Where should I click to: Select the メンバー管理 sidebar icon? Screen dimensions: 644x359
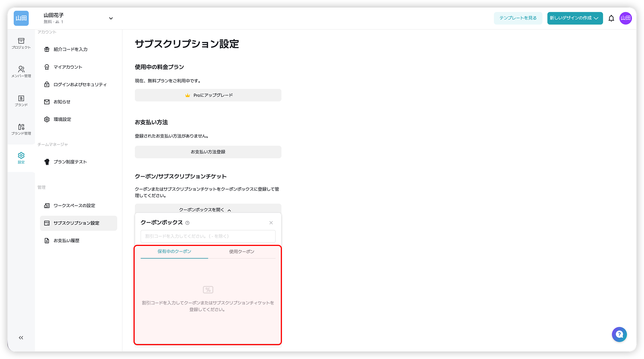pos(21,71)
